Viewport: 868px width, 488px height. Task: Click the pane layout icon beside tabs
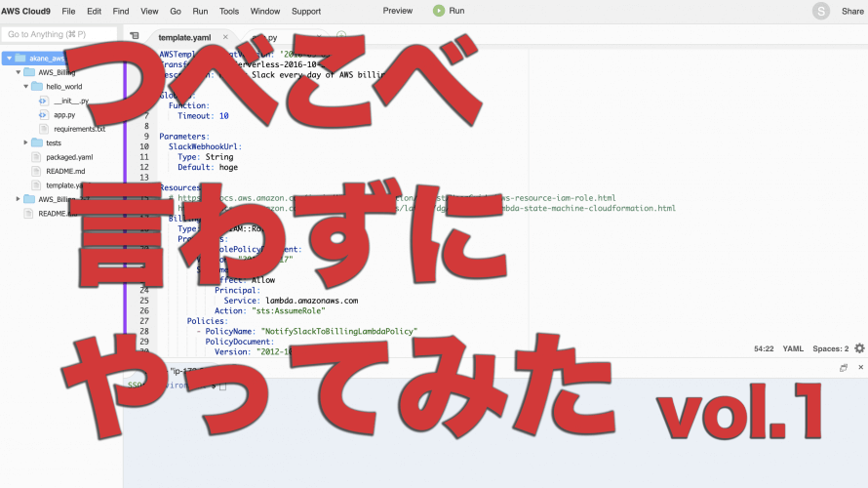[135, 36]
